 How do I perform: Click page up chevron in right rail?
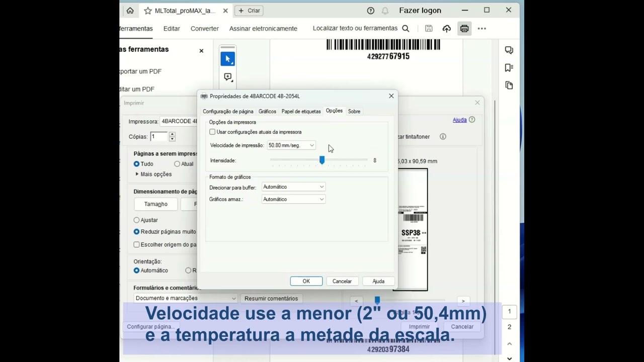pyautogui.click(x=509, y=344)
